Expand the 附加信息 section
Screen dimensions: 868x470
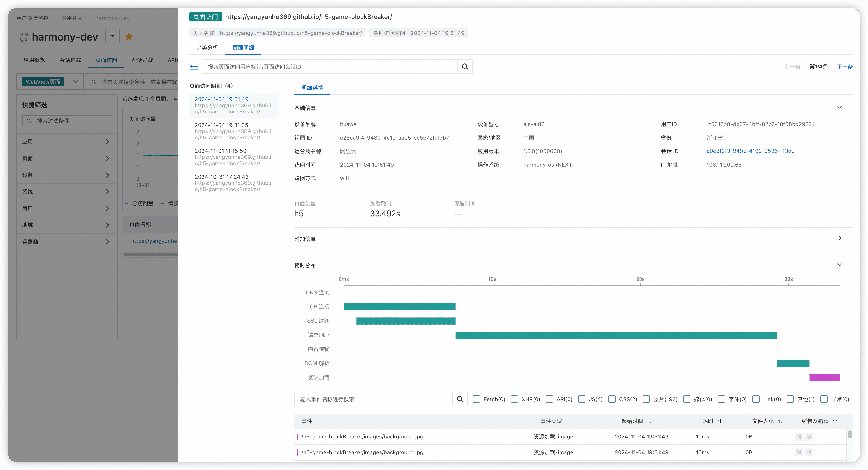pyautogui.click(x=839, y=238)
